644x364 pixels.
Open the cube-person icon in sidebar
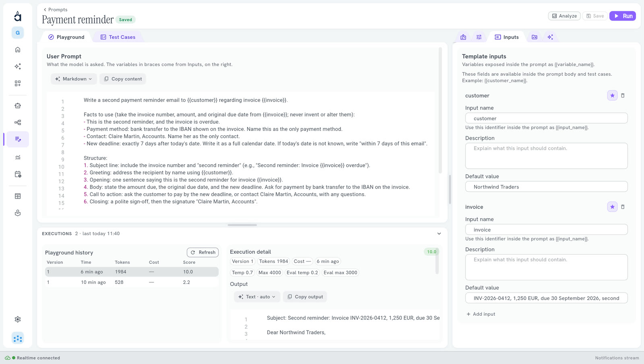18,213
